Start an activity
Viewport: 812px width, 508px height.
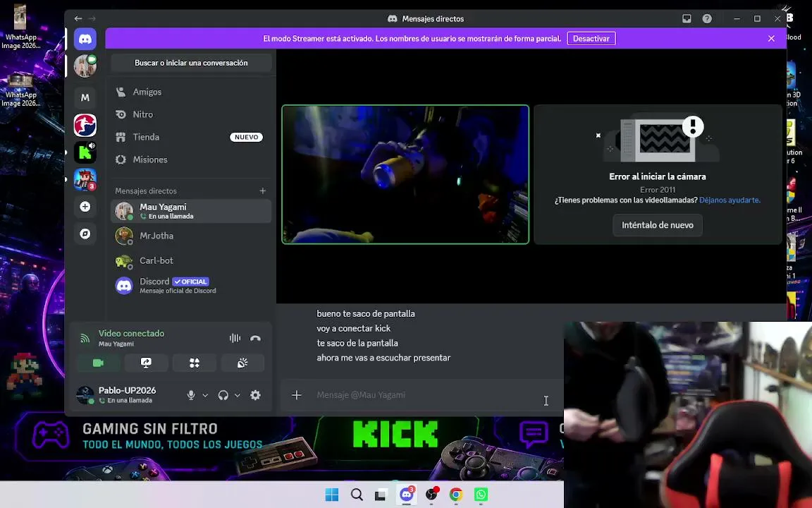(x=195, y=363)
